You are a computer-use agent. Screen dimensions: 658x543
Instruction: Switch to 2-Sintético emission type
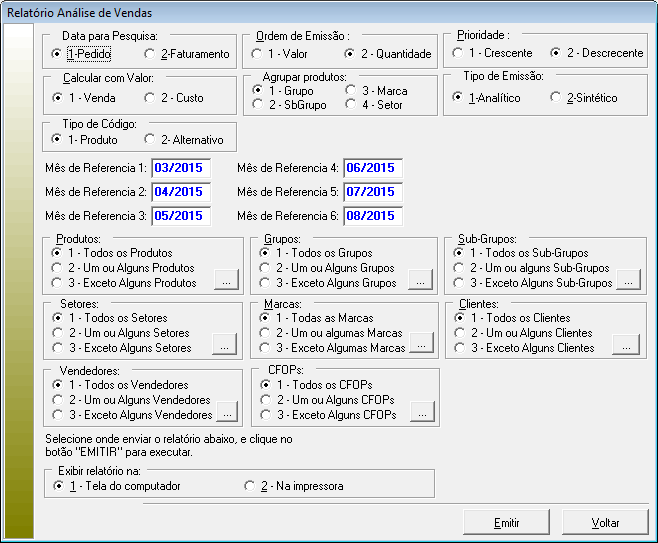(556, 98)
